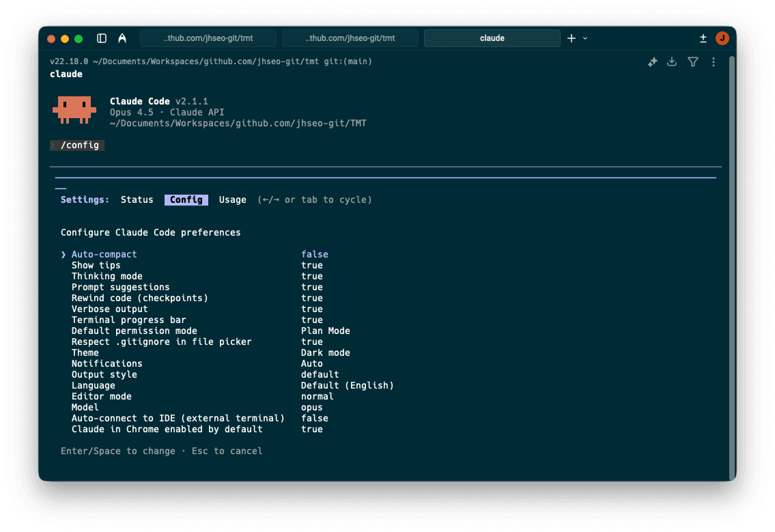Click the plus-minus icon in title bar
This screenshot has height=532, width=775.
click(703, 38)
